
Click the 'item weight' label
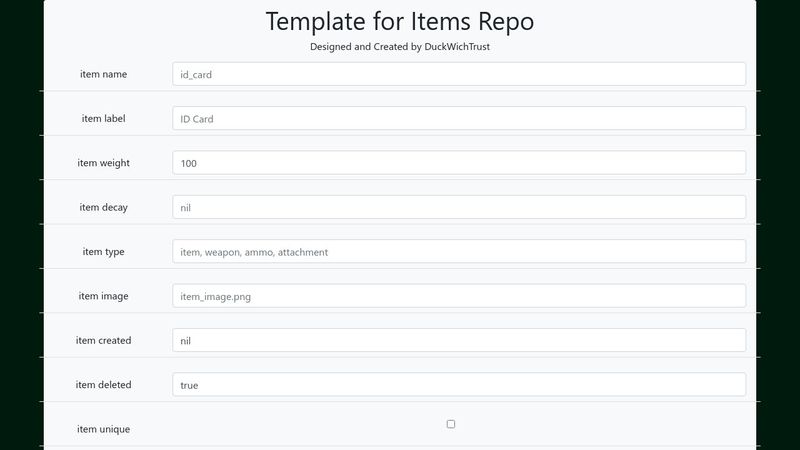(x=104, y=163)
